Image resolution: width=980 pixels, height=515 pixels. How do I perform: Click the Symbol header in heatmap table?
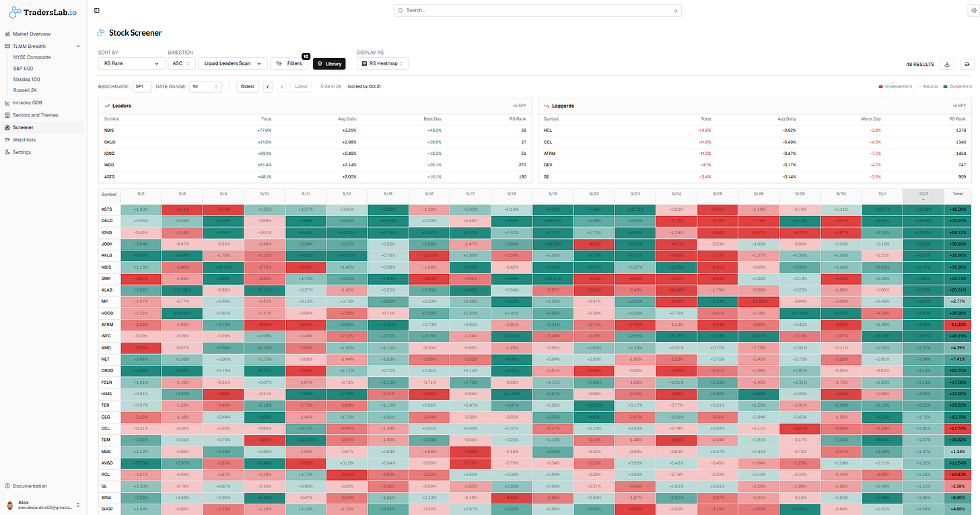[108, 194]
